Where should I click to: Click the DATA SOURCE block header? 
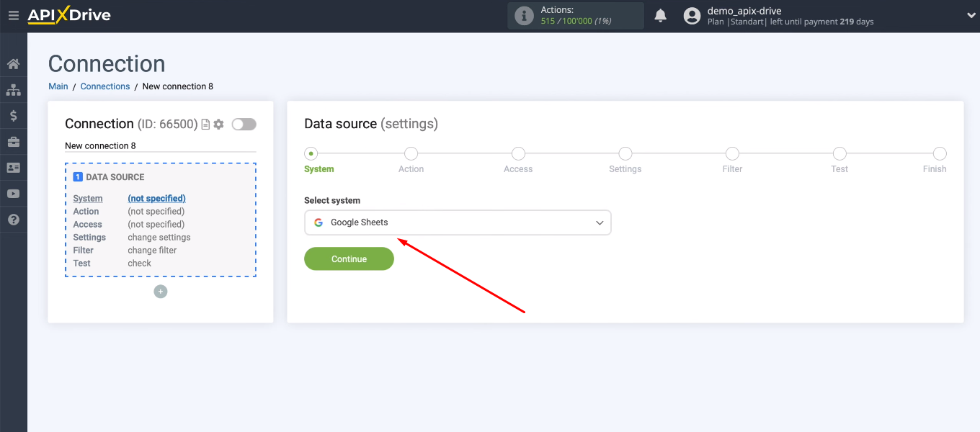click(x=109, y=177)
